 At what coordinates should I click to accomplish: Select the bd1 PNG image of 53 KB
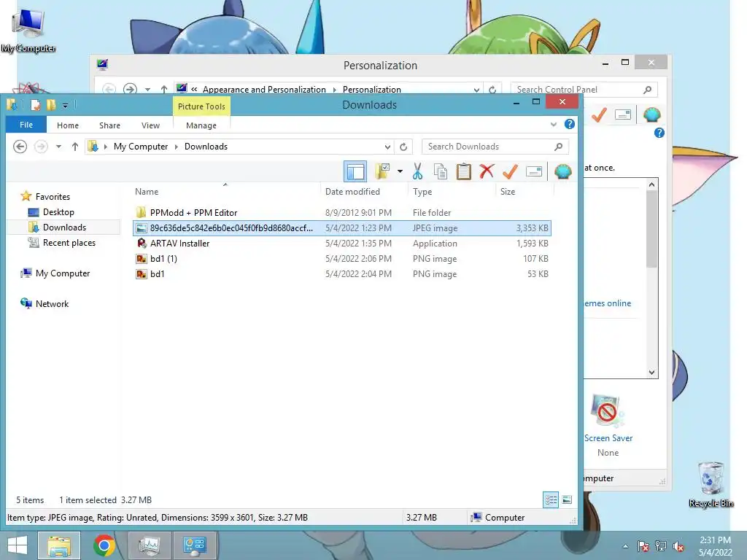pyautogui.click(x=342, y=274)
